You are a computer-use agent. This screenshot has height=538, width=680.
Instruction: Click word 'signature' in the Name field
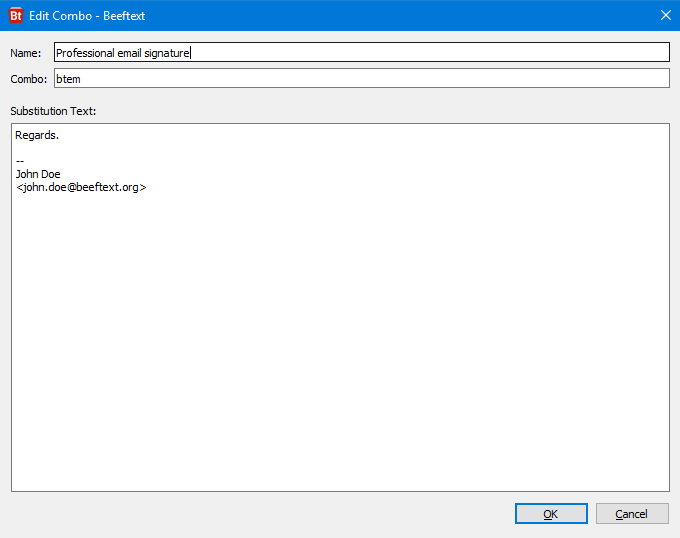coord(168,54)
